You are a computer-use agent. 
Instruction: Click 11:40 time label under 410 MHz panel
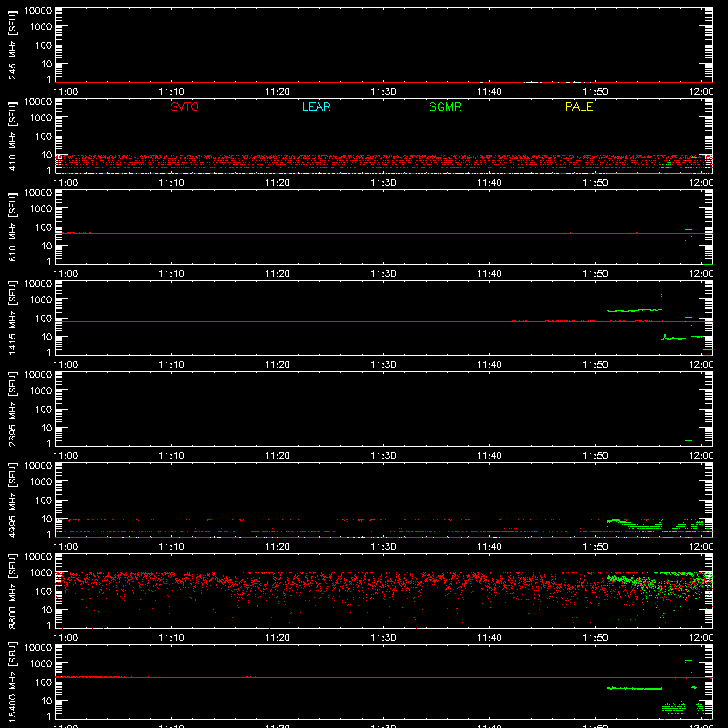click(x=490, y=183)
